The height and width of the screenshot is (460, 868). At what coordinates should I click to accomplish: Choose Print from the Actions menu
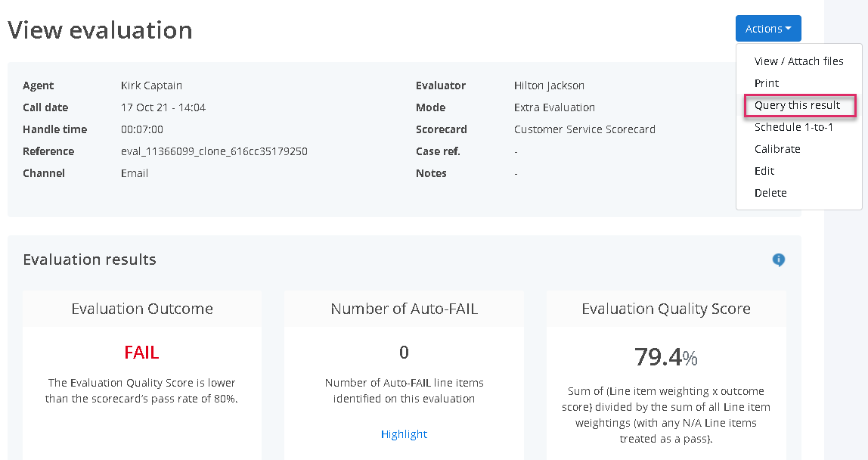pos(767,83)
